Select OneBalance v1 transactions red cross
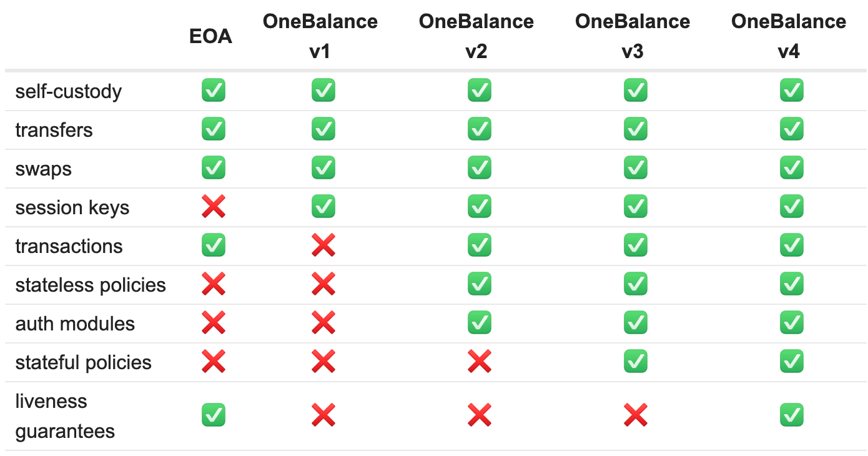 click(323, 245)
